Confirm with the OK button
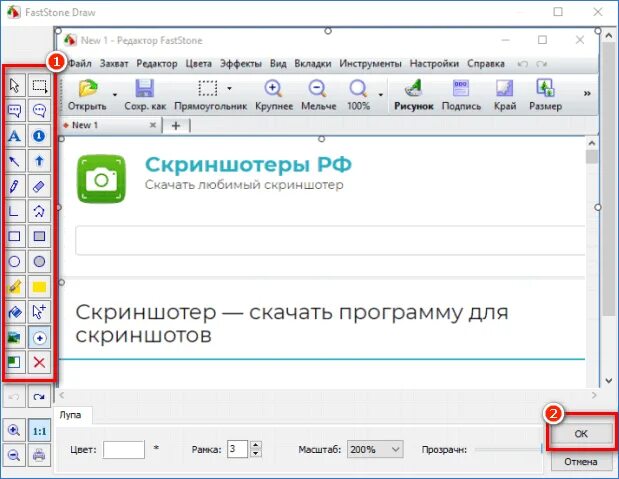 coord(581,434)
